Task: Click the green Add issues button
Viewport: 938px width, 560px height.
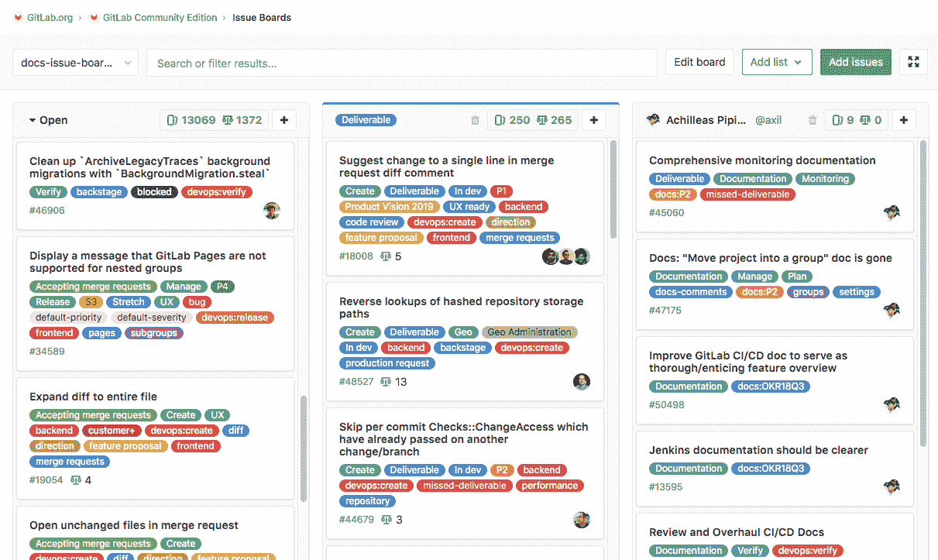Action: click(x=855, y=61)
